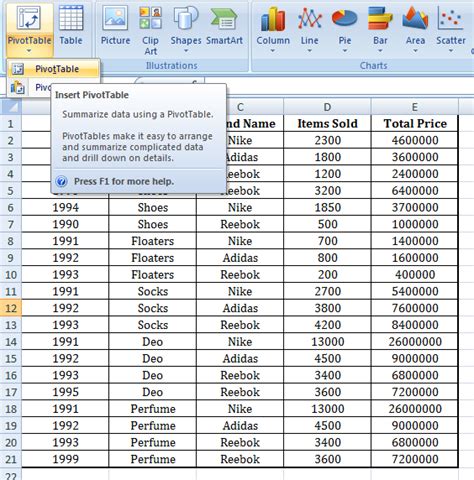Select cell D11 containing 2700
474x480 pixels.
(327, 292)
